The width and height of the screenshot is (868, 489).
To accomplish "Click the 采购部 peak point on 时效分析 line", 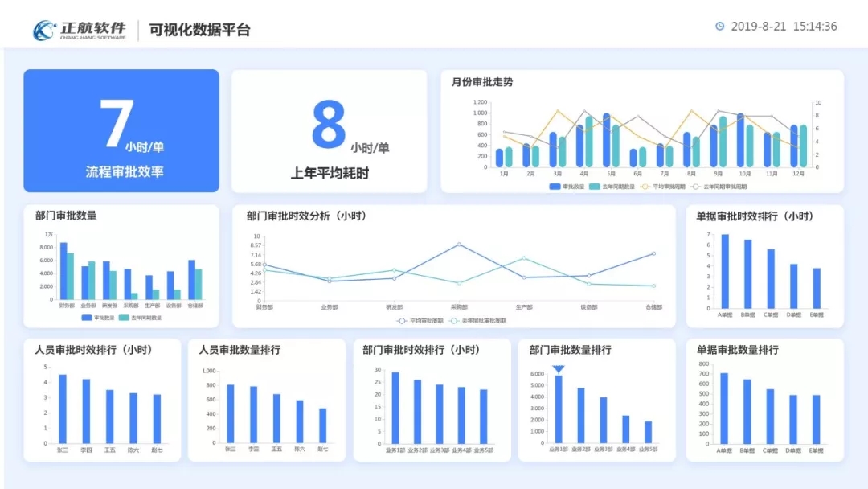I will (x=459, y=244).
